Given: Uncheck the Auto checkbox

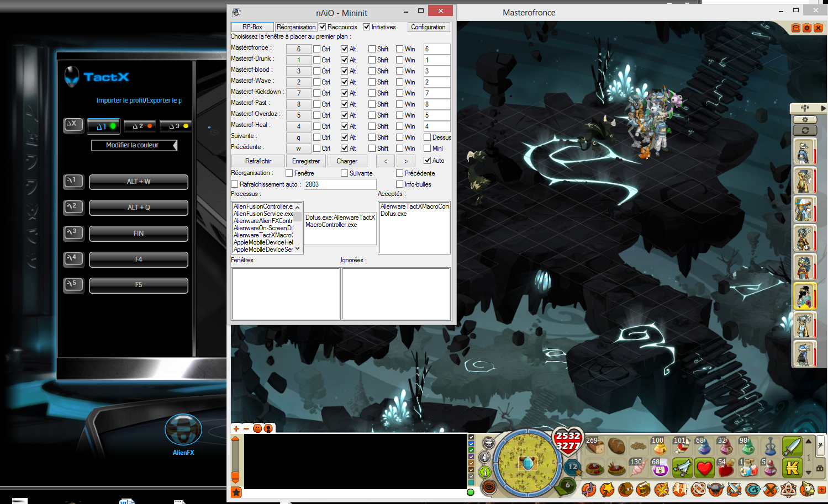Looking at the screenshot, I should [x=428, y=161].
